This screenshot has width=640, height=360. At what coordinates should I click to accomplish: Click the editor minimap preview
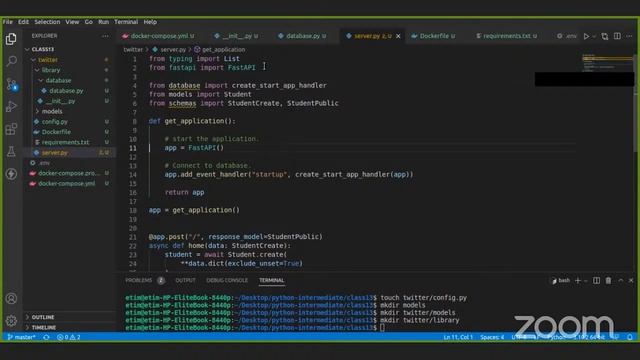point(607,63)
